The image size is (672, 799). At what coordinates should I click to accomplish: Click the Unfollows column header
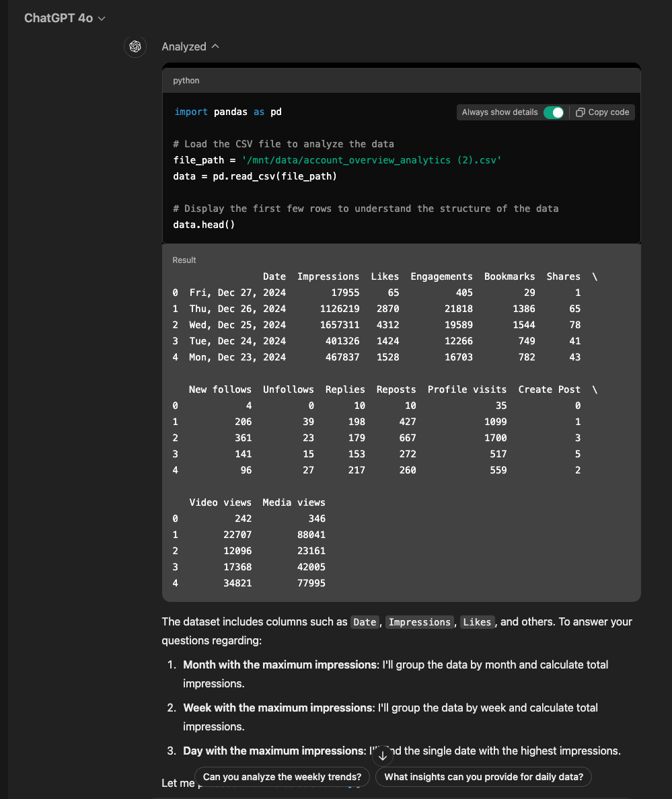coord(289,390)
